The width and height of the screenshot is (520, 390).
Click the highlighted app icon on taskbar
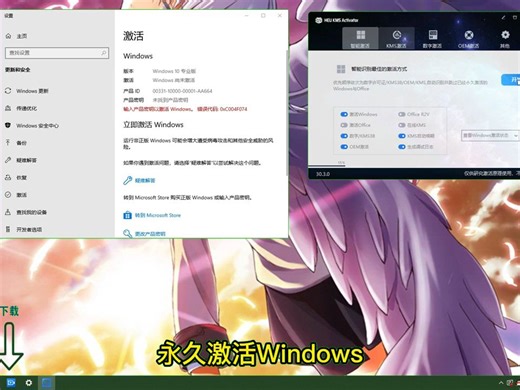[x=47, y=383]
